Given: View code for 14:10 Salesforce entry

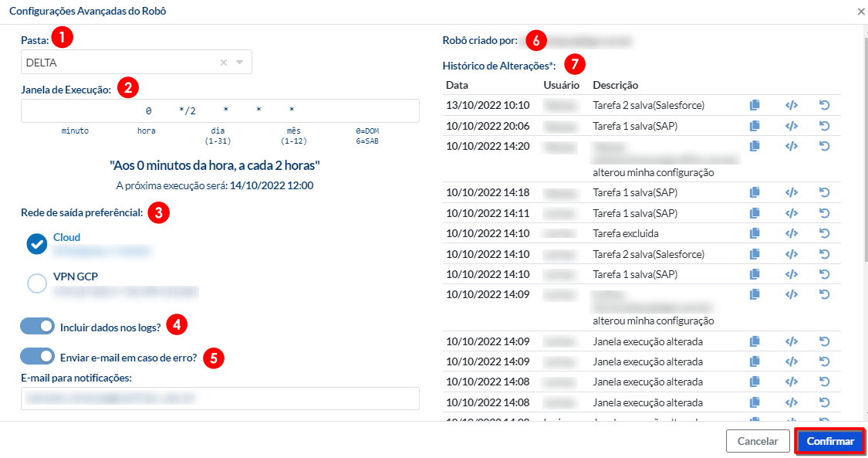Looking at the screenshot, I should tap(791, 254).
